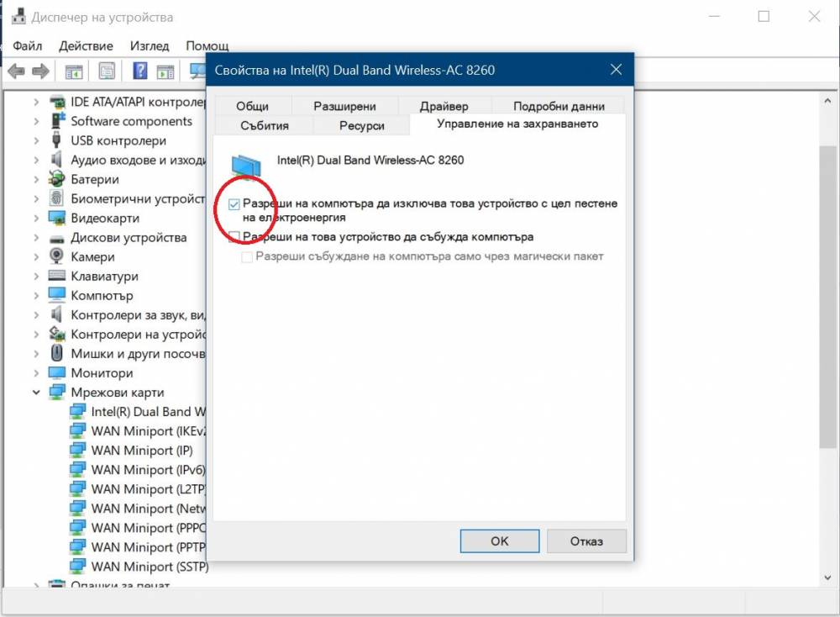Select the USB контролери icon
Viewport: 840px width, 617px height.
coord(56,140)
